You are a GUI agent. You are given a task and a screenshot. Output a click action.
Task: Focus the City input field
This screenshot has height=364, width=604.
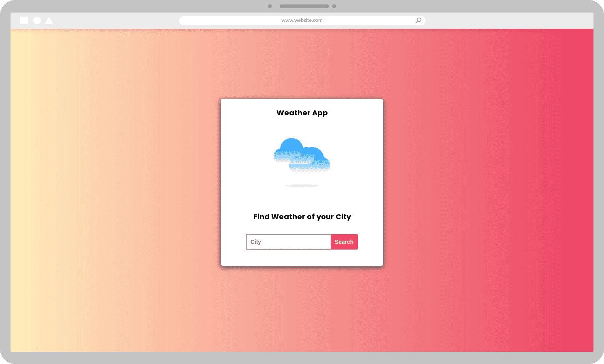pyautogui.click(x=288, y=242)
